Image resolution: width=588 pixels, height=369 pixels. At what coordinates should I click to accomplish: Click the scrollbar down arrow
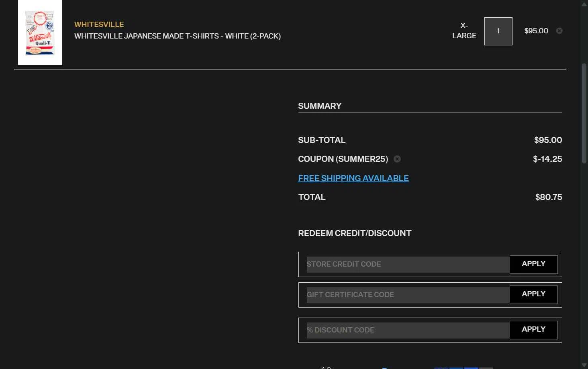(x=584, y=365)
